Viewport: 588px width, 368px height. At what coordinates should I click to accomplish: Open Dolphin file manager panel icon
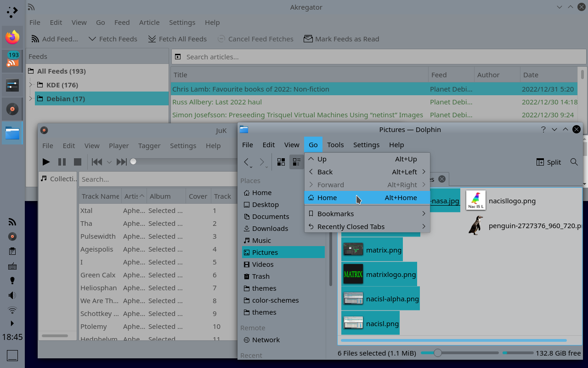pyautogui.click(x=12, y=133)
